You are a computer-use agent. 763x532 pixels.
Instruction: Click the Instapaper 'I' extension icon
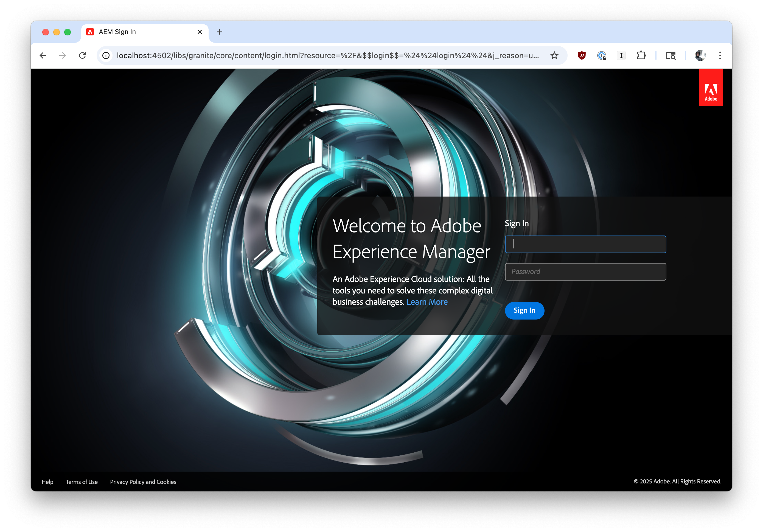click(x=621, y=55)
